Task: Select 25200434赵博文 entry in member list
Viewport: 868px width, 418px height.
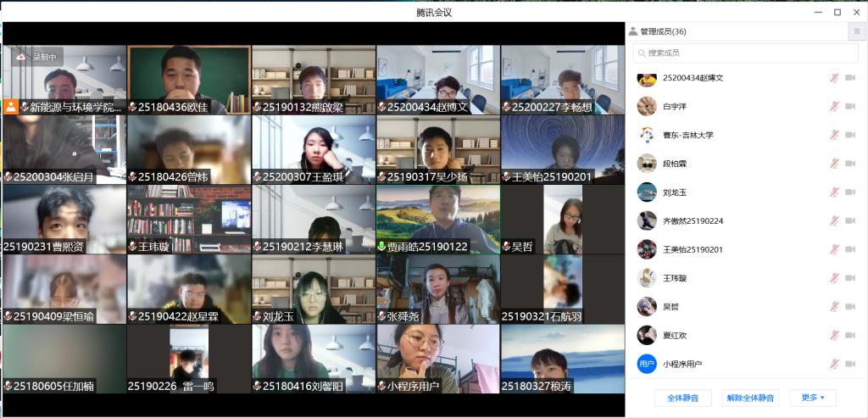Action: 693,78
